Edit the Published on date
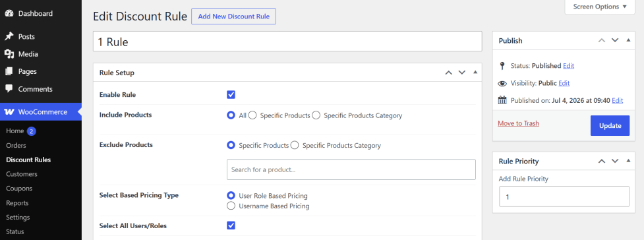Image resolution: width=644 pixels, height=240 pixels. click(x=617, y=100)
